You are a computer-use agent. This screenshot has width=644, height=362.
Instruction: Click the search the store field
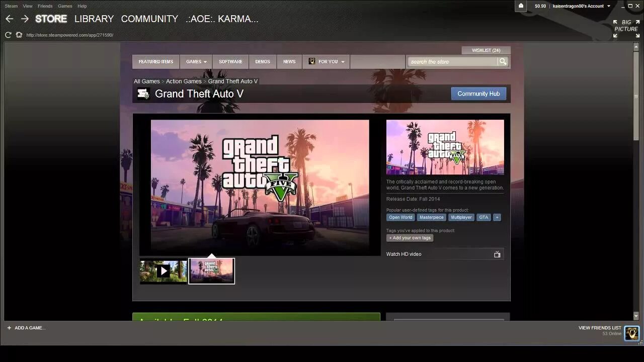coord(453,61)
